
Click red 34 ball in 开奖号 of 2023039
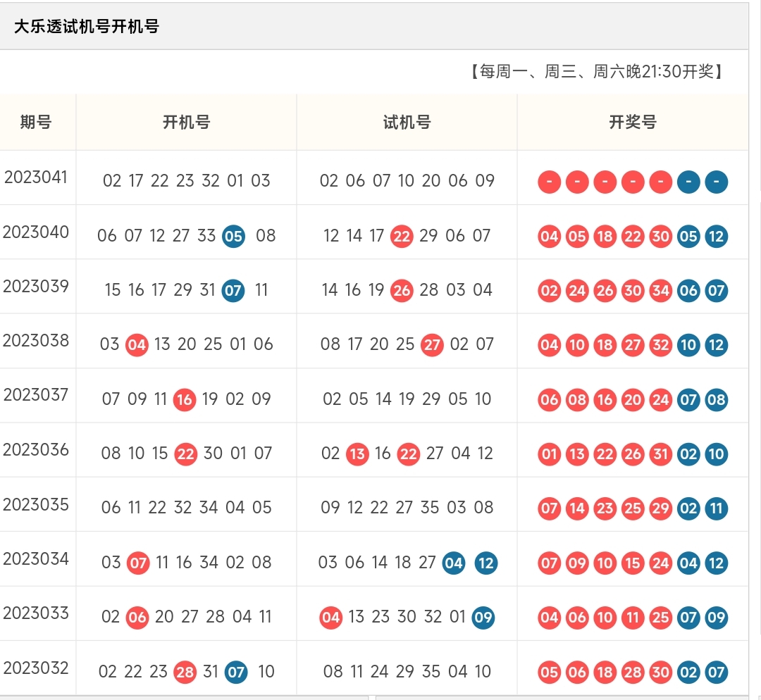coord(660,291)
